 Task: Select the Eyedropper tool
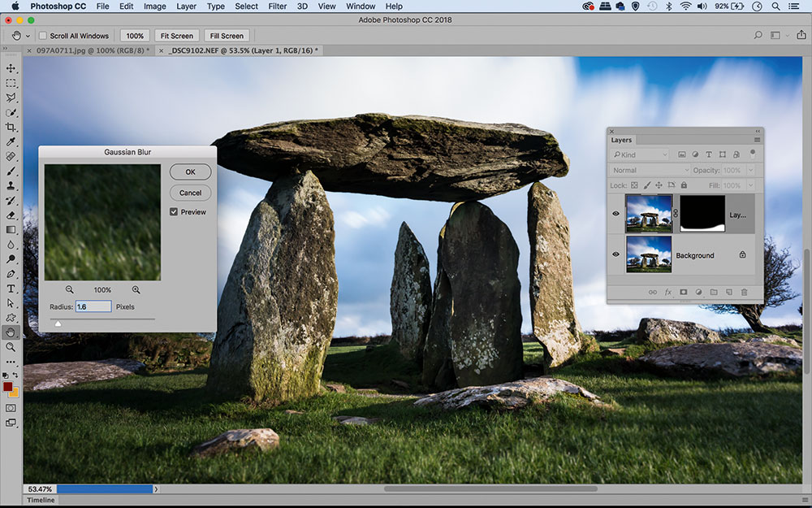pos(11,141)
